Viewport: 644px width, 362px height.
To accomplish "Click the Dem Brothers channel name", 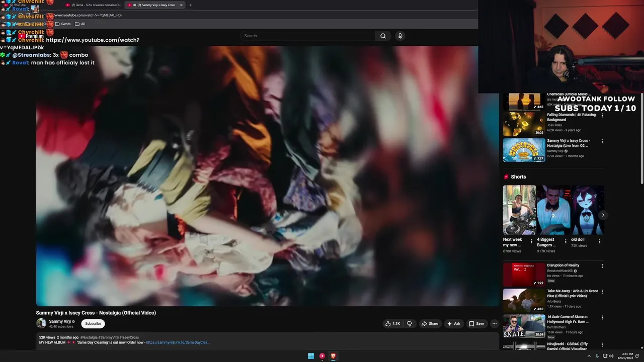I will click(x=556, y=327).
